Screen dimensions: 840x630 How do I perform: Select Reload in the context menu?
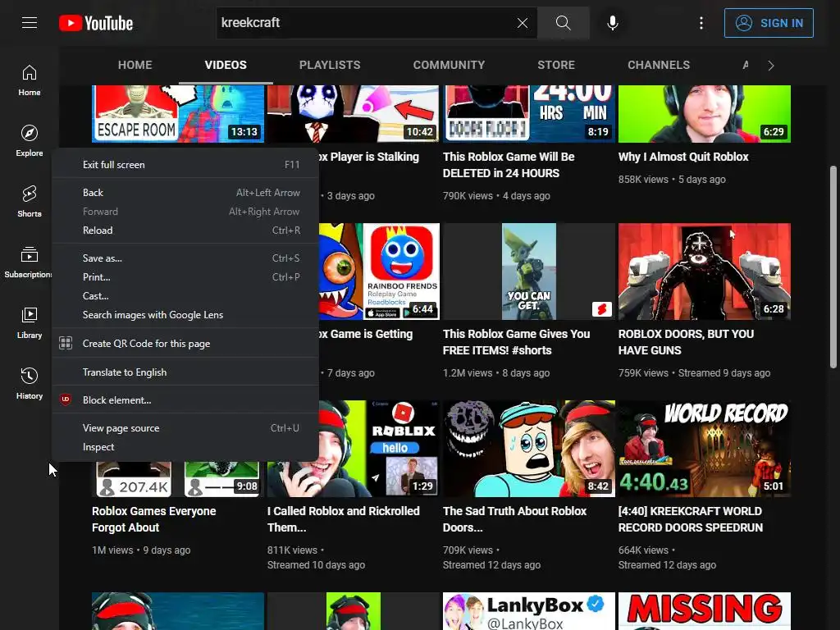pos(185,231)
